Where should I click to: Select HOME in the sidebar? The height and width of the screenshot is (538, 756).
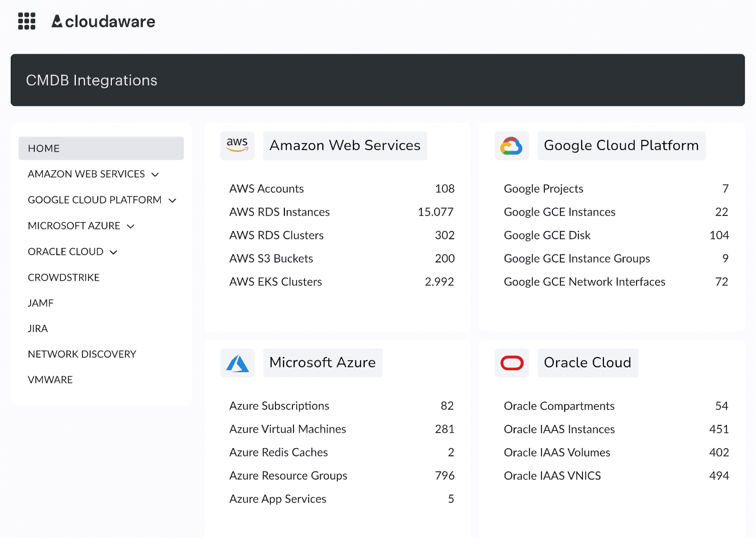coord(101,148)
